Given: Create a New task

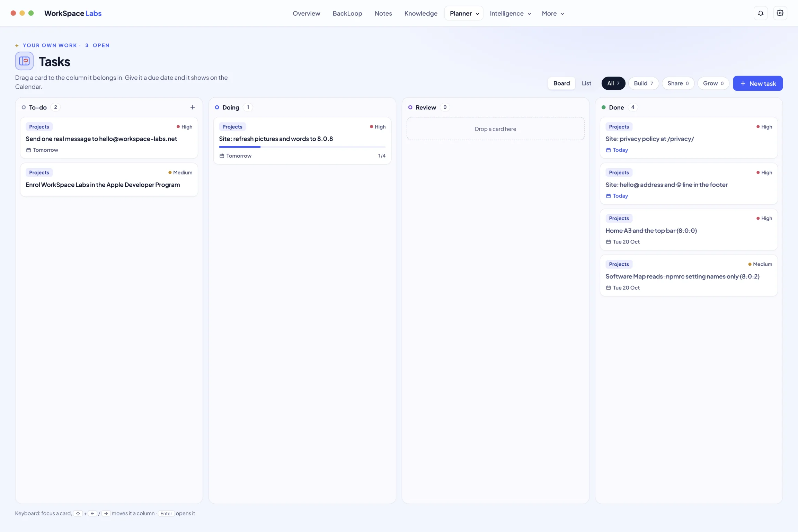Looking at the screenshot, I should pos(757,83).
